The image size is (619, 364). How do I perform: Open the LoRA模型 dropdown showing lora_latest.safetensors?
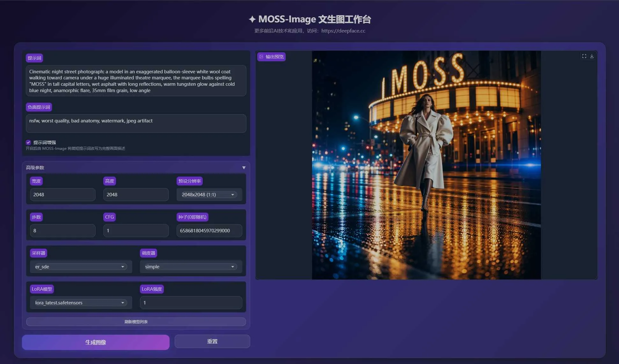pos(81,303)
